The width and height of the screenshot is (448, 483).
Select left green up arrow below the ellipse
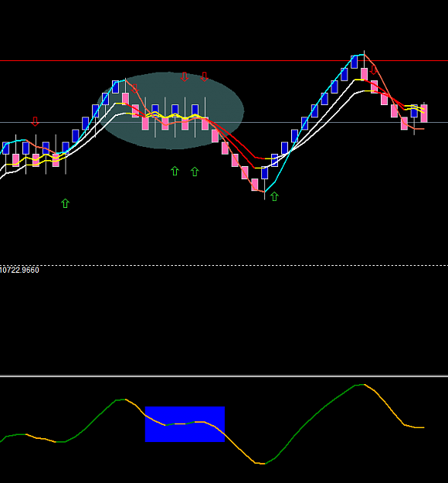pos(175,171)
